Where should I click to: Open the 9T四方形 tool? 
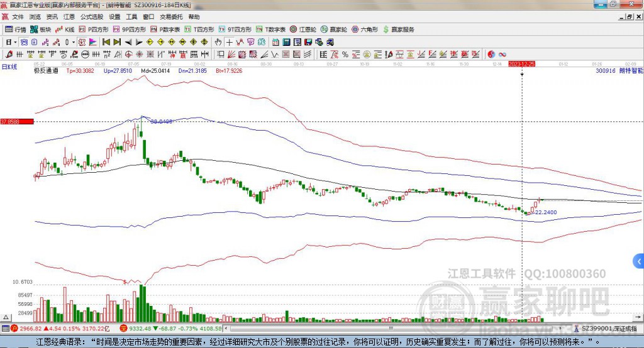point(235,30)
